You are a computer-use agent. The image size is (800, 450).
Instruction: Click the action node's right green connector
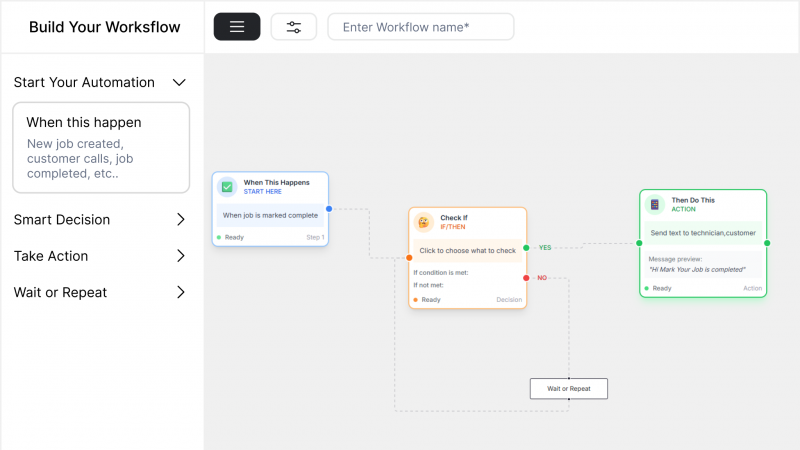tap(767, 243)
